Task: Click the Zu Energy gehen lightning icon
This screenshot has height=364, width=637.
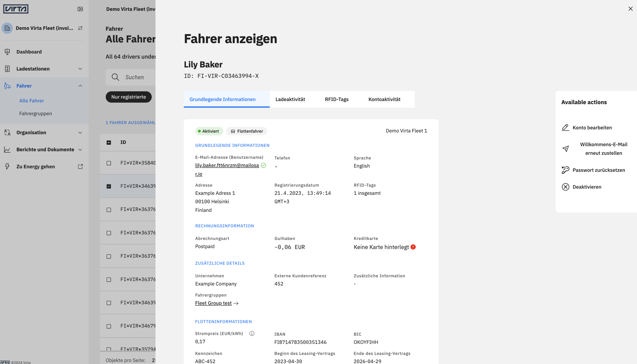Action: [x=7, y=167]
